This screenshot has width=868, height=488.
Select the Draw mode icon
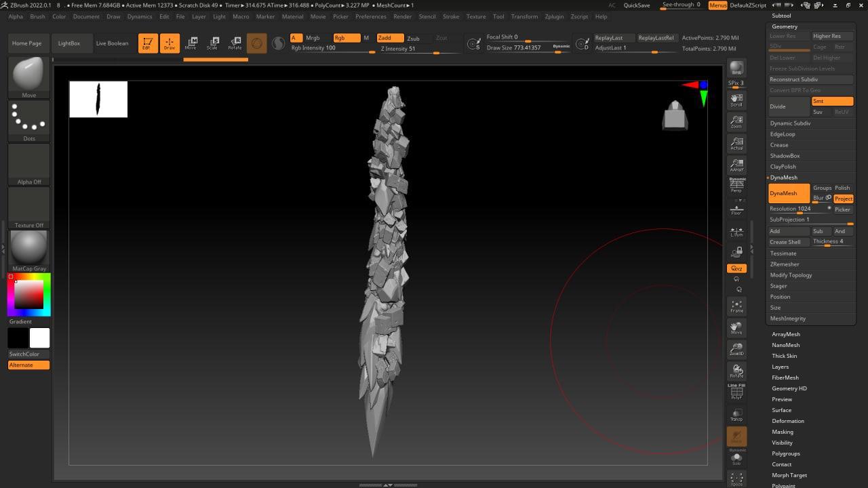(x=170, y=43)
